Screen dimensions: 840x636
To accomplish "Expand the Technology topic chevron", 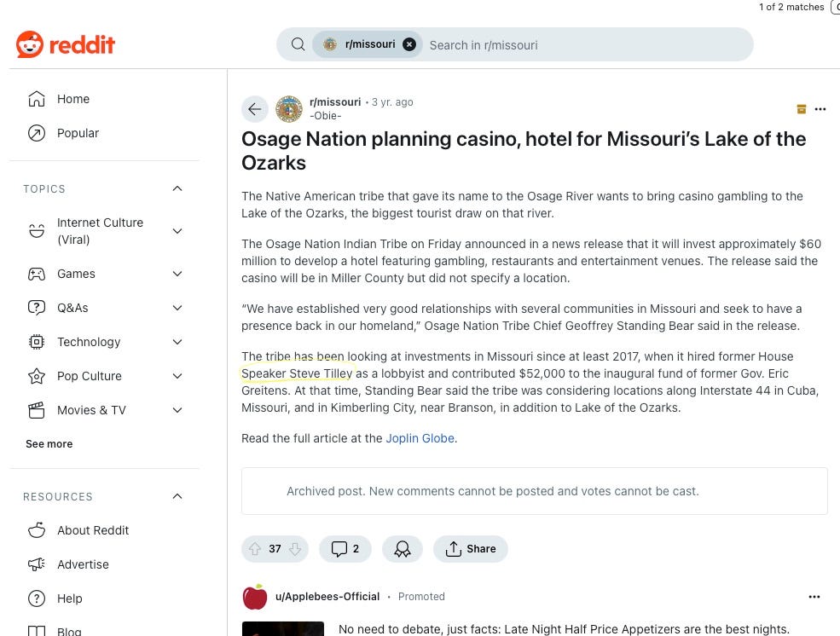I will (x=177, y=342).
